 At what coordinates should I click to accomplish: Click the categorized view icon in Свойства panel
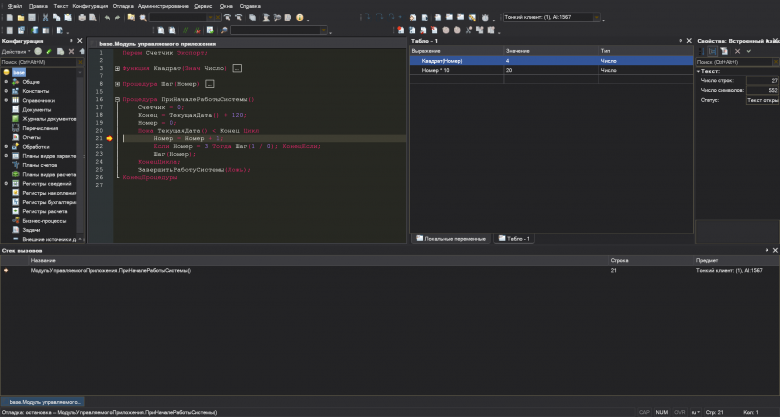point(712,51)
